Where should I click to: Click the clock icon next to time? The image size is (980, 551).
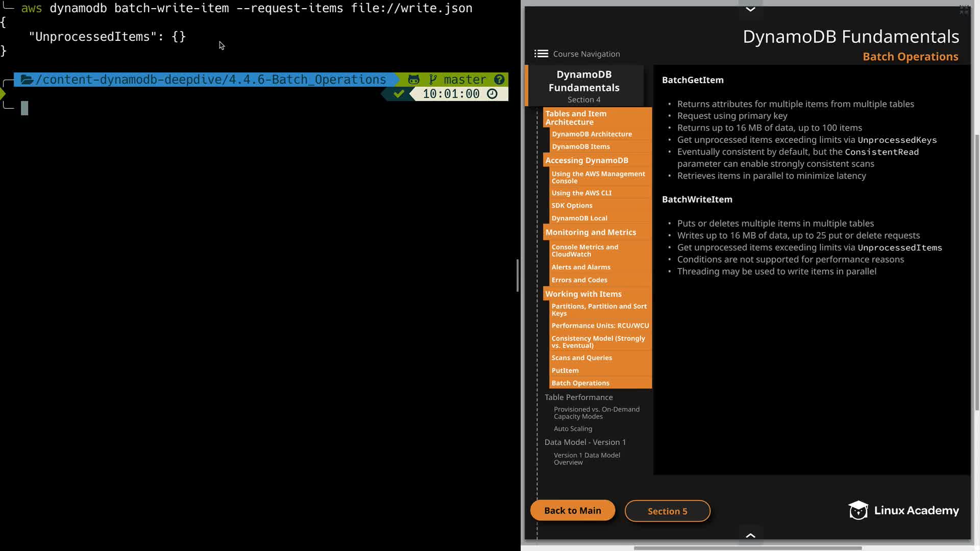pos(492,94)
